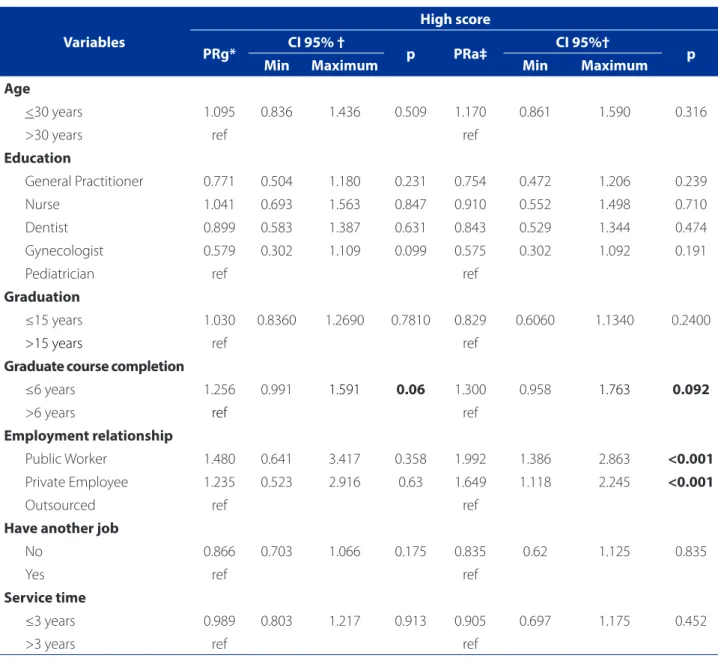The height and width of the screenshot is (661, 718).
Task: Click p value 0.509
Action: [410, 112]
